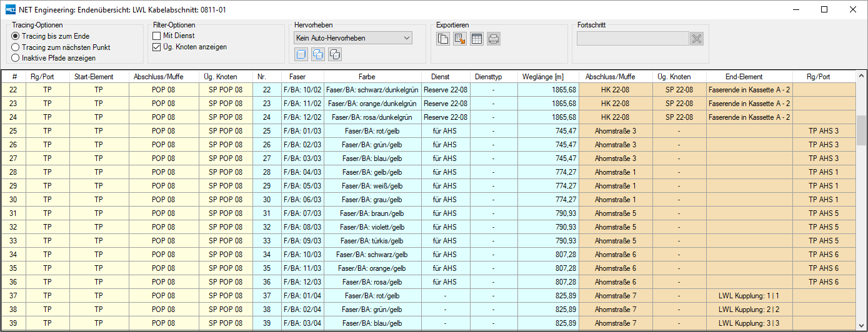Select 'Tracing bis zum Ende' radio option
The height and width of the screenshot is (332, 868).
[x=50, y=36]
